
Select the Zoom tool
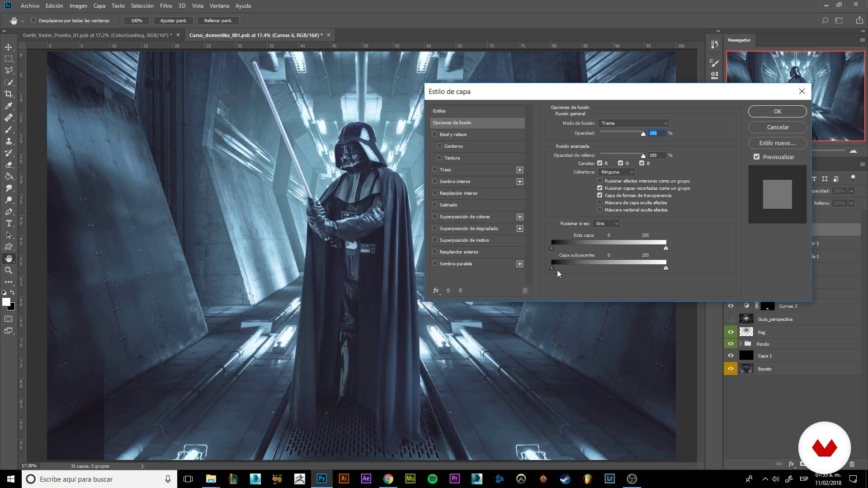(x=9, y=270)
